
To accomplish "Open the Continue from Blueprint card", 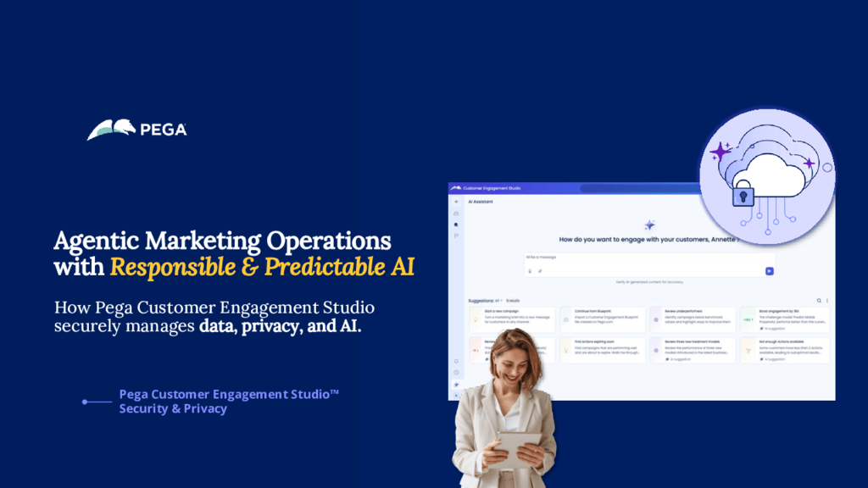I will click(603, 319).
